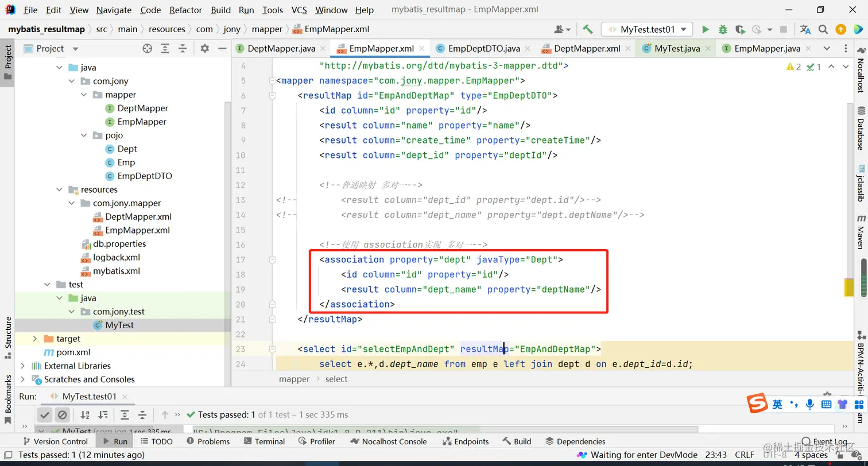Toggle Show Passed tests checkmark button
The height and width of the screenshot is (466, 868).
[45, 414]
